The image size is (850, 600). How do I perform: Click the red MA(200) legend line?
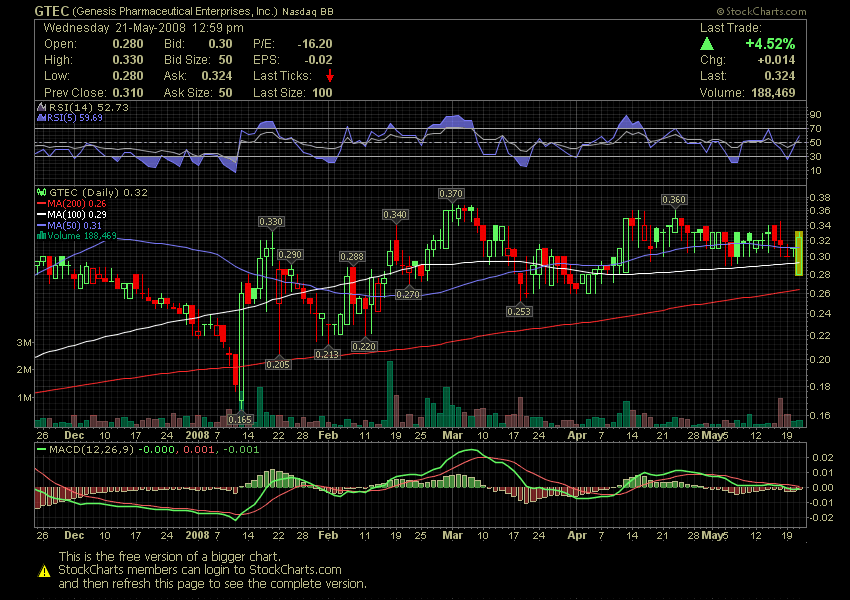click(41, 203)
